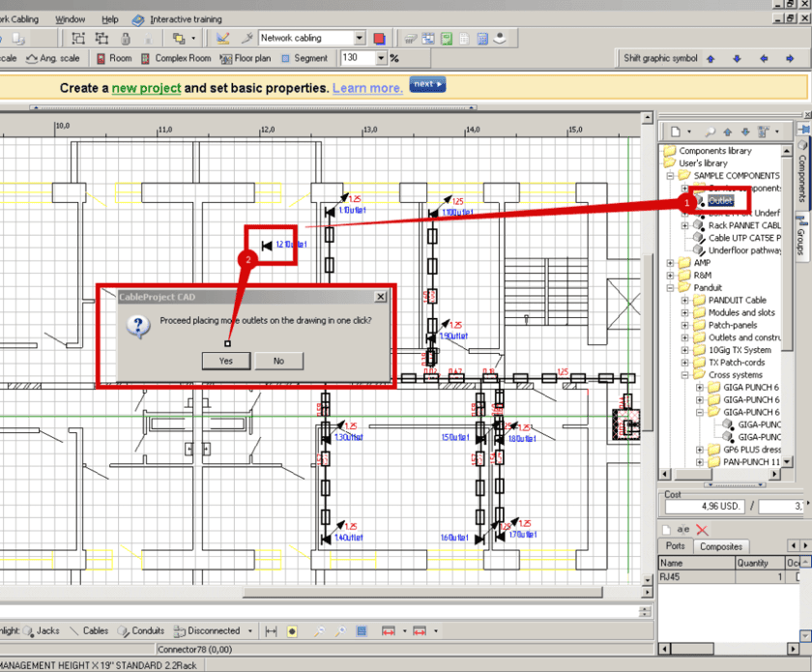Open the Help menu
Viewport: 812px width, 672px height.
(110, 19)
